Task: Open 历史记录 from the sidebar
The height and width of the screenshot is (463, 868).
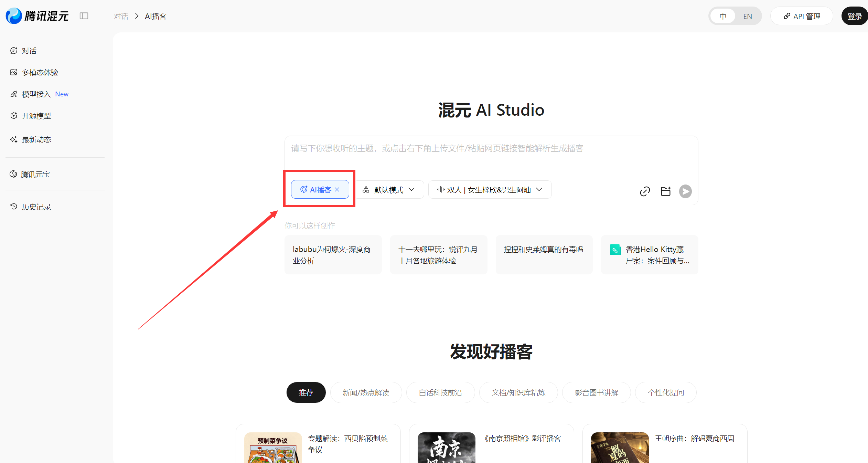Action: click(x=36, y=207)
